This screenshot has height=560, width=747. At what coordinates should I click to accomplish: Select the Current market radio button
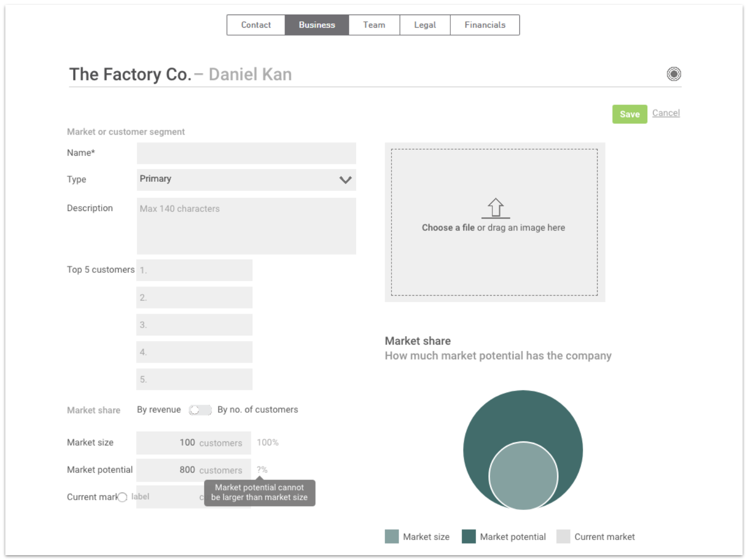tap(123, 497)
